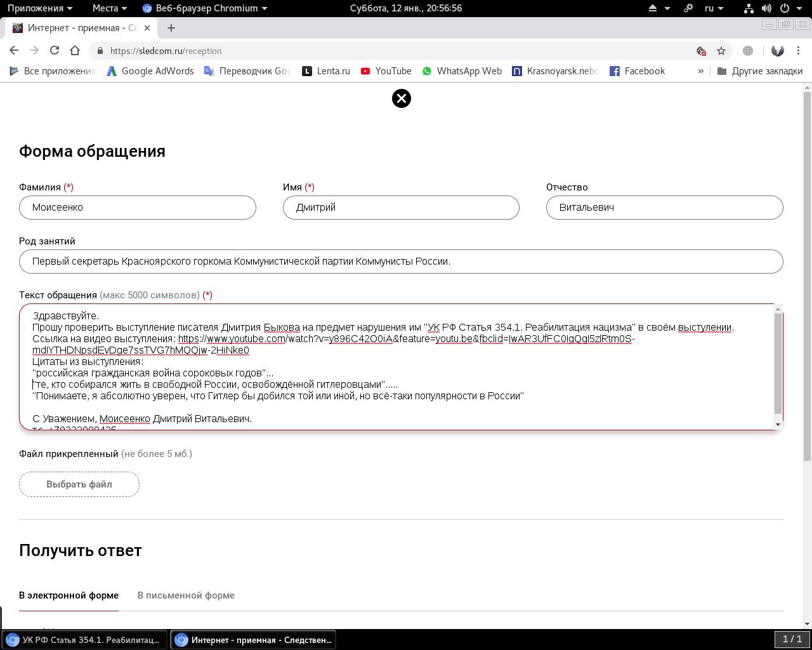Open a new tab with the plus button
812x650 pixels.
(171, 28)
